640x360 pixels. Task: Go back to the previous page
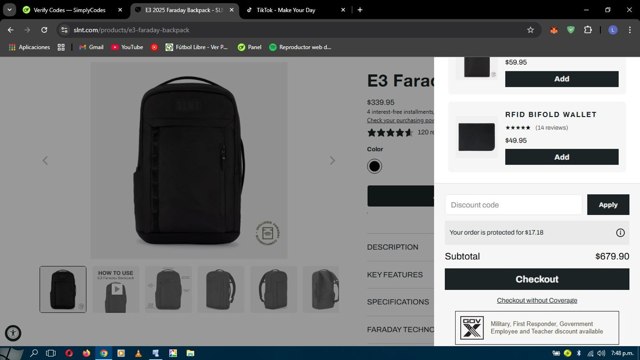11,30
